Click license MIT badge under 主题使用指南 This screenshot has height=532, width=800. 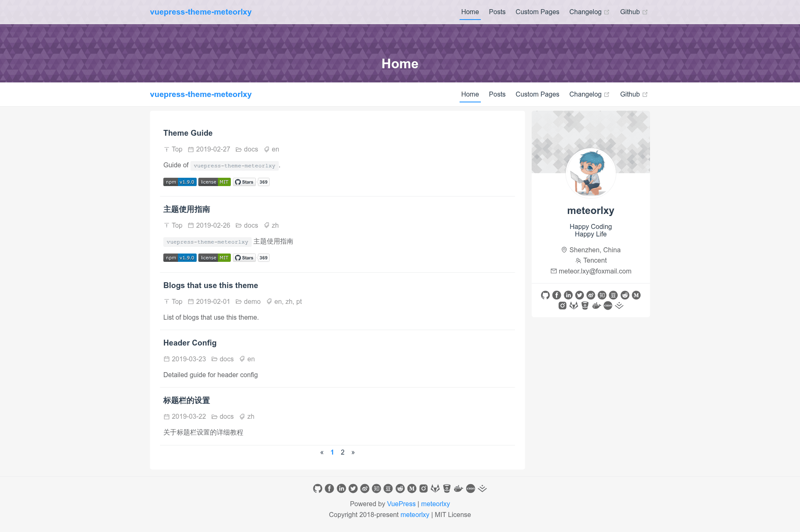point(215,258)
